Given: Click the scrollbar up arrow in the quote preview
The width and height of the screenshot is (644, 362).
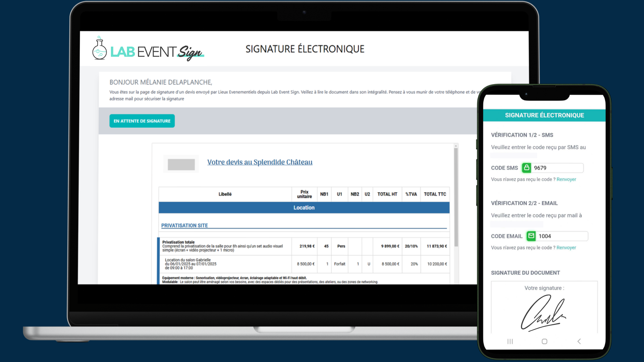Looking at the screenshot, I should pyautogui.click(x=456, y=146).
